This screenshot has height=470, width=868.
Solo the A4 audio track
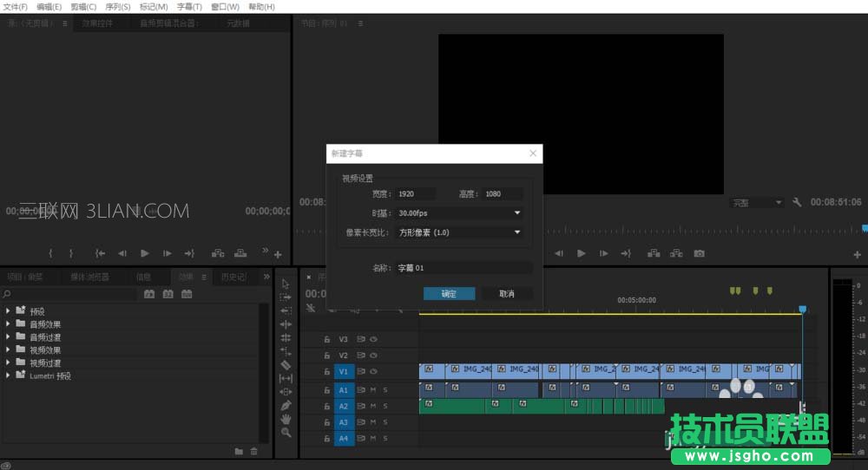385,438
